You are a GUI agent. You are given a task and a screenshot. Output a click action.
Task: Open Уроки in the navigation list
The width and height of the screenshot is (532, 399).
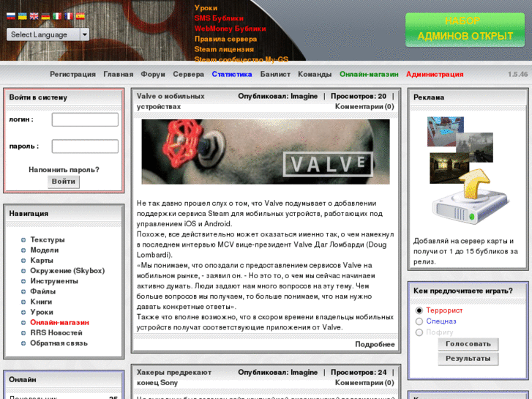pyautogui.click(x=42, y=312)
